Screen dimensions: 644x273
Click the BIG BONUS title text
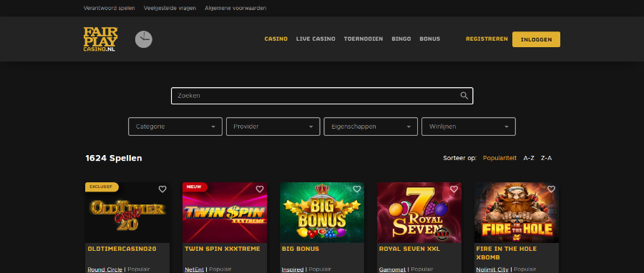click(301, 249)
